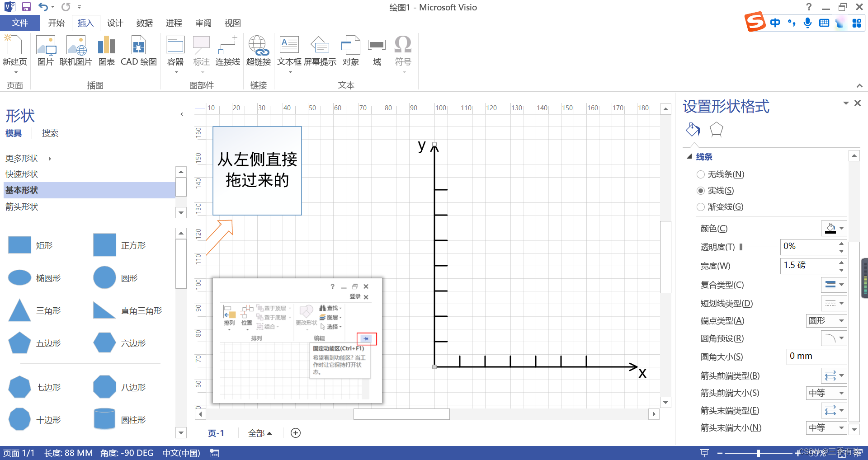
Task: Select the 容器 container tool
Action: [175, 51]
